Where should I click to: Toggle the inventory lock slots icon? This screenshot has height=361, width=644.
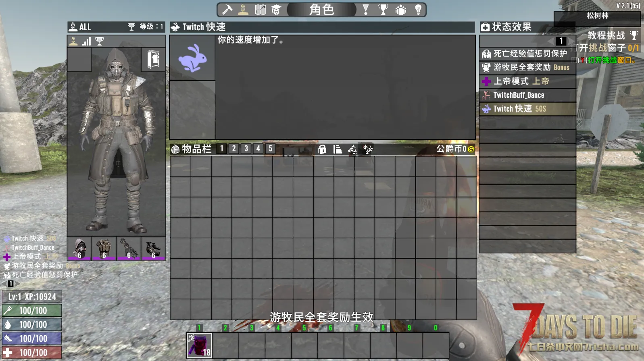coord(322,149)
